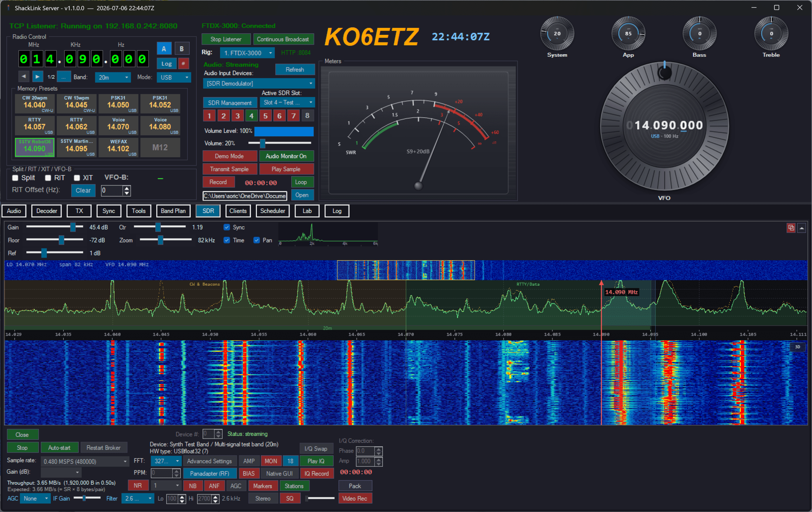Click the Bass knob
The width and height of the screenshot is (812, 512).
point(699,33)
